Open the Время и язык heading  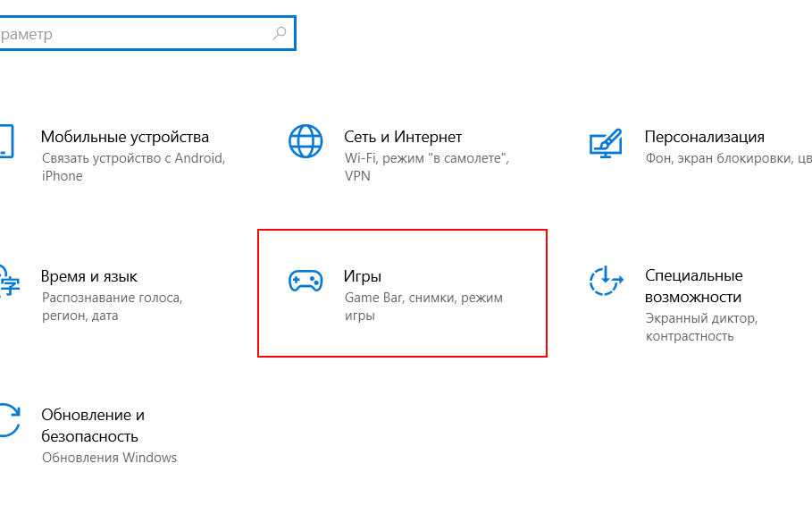(89, 276)
